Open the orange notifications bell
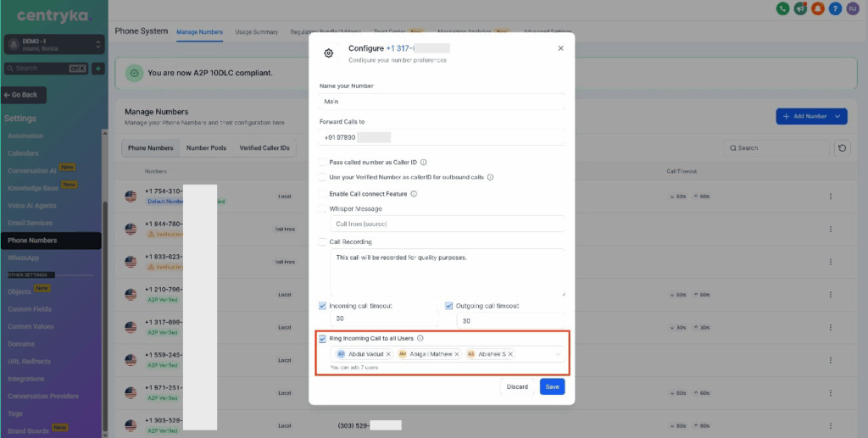Screen dimensions: 868x438 coord(817,9)
